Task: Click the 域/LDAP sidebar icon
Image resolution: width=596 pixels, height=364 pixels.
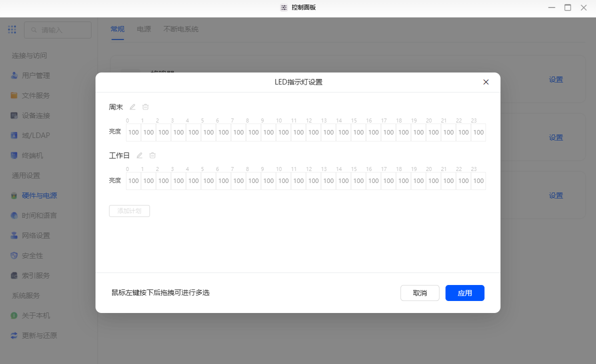Action: click(14, 135)
